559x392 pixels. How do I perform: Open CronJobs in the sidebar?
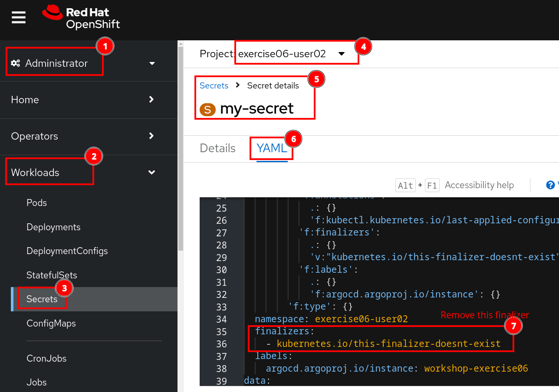pos(46,359)
